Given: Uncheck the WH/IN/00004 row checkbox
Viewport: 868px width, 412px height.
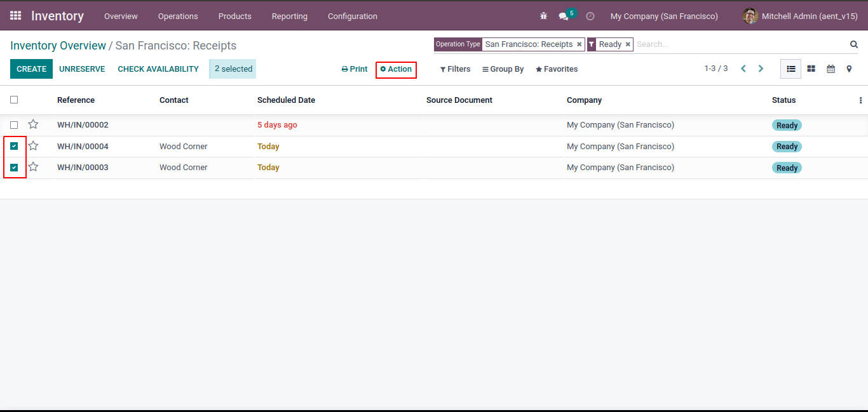Looking at the screenshot, I should pos(14,146).
